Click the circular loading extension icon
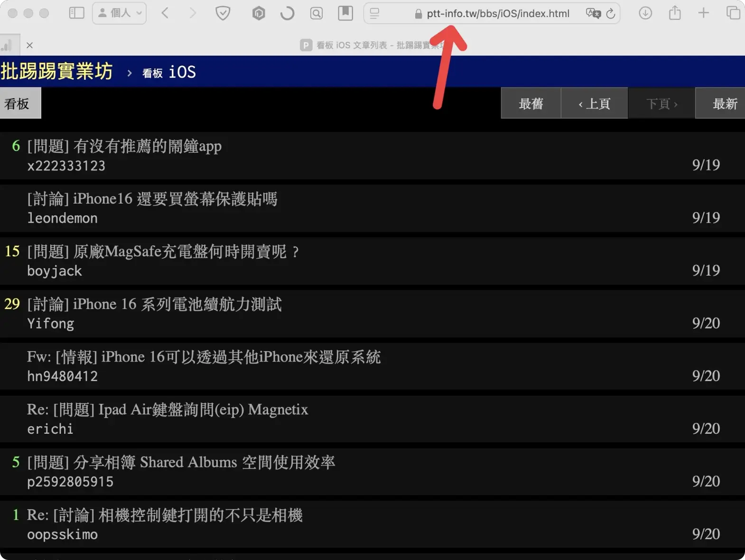The height and width of the screenshot is (560, 745). pyautogui.click(x=287, y=13)
